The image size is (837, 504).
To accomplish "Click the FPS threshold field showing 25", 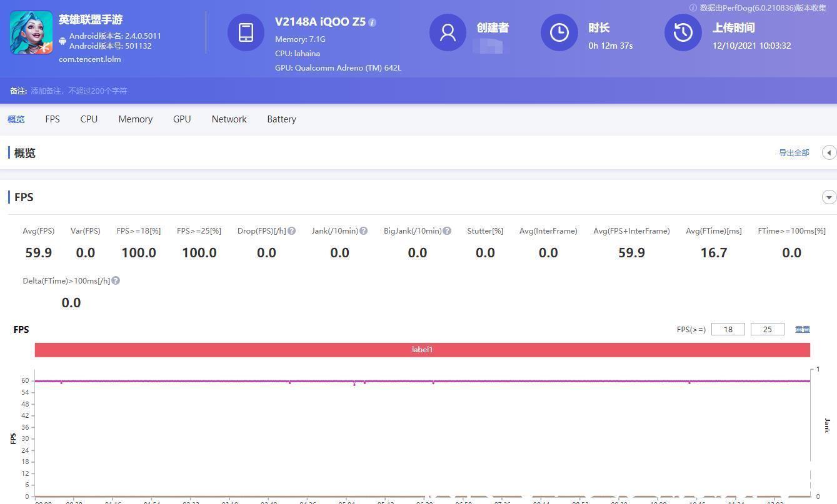I will (768, 329).
